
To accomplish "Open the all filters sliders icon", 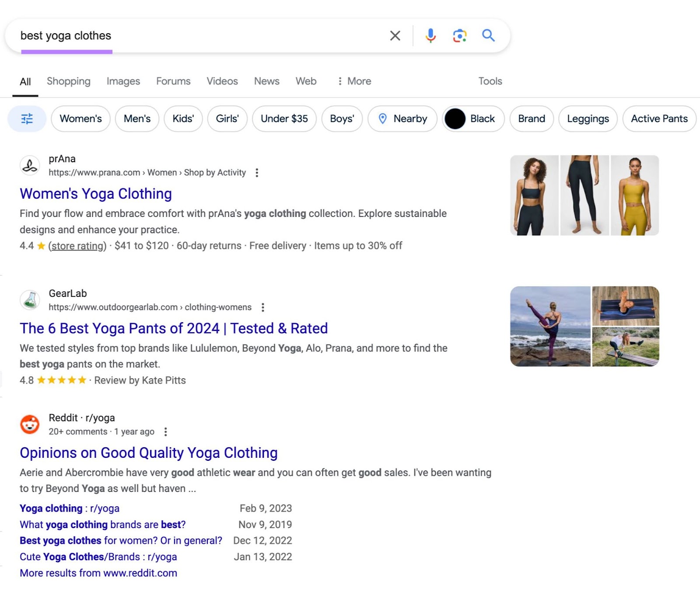I will [27, 118].
